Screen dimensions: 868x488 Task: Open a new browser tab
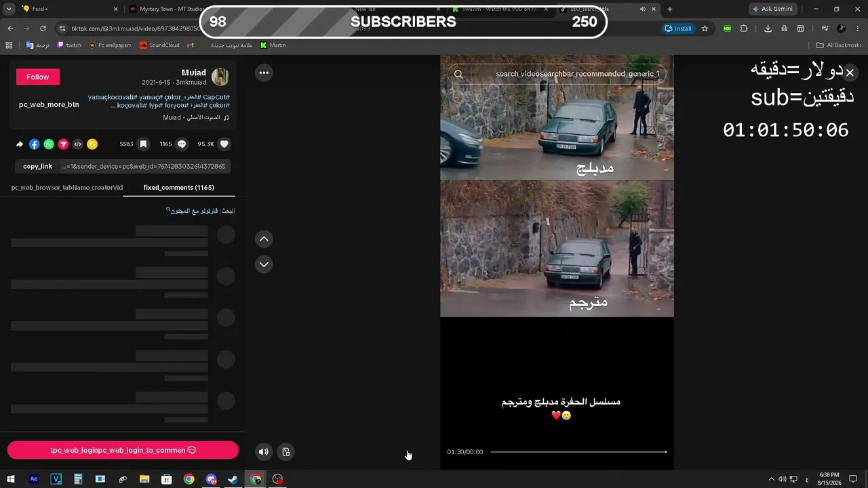670,9
